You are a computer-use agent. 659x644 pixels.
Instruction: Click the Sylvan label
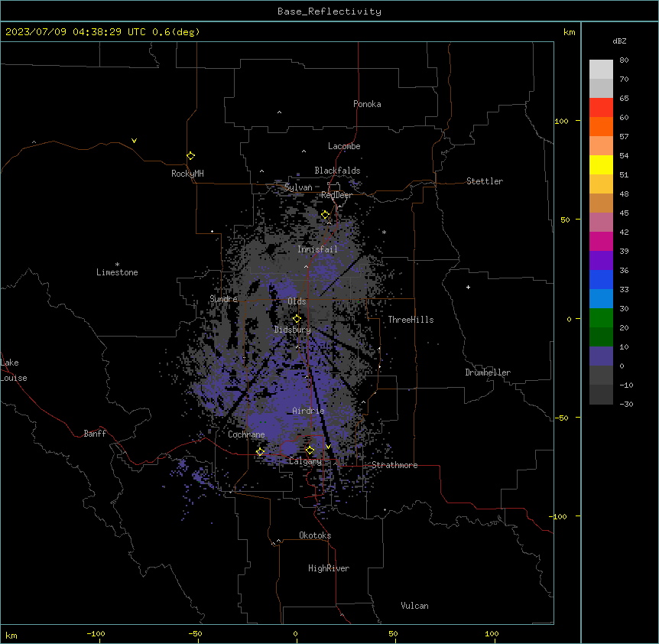[x=298, y=187]
